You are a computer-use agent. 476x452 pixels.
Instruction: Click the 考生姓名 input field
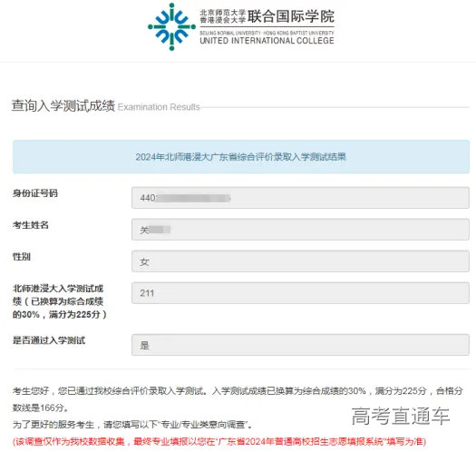[300, 230]
